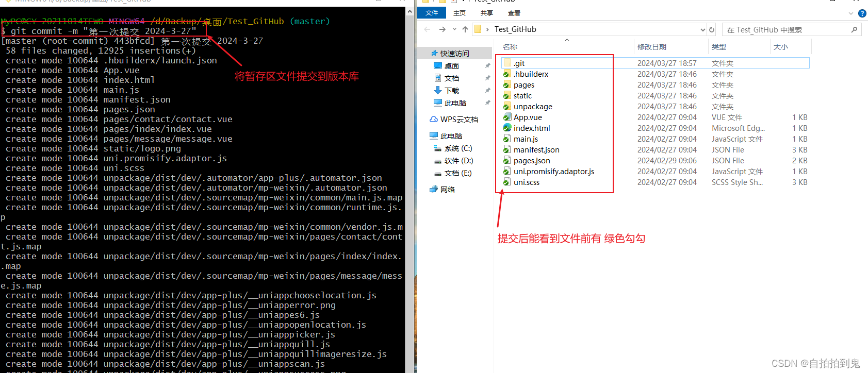Click the terminal line '58 files changed'
This screenshot has width=868, height=373.
[x=101, y=50]
